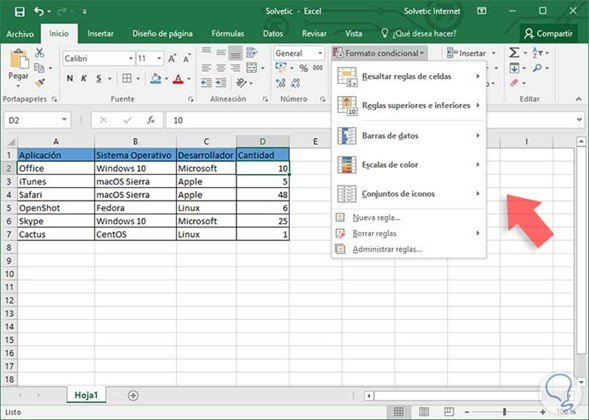Toggle underline S formatting
This screenshot has height=420, width=589.
click(99, 78)
